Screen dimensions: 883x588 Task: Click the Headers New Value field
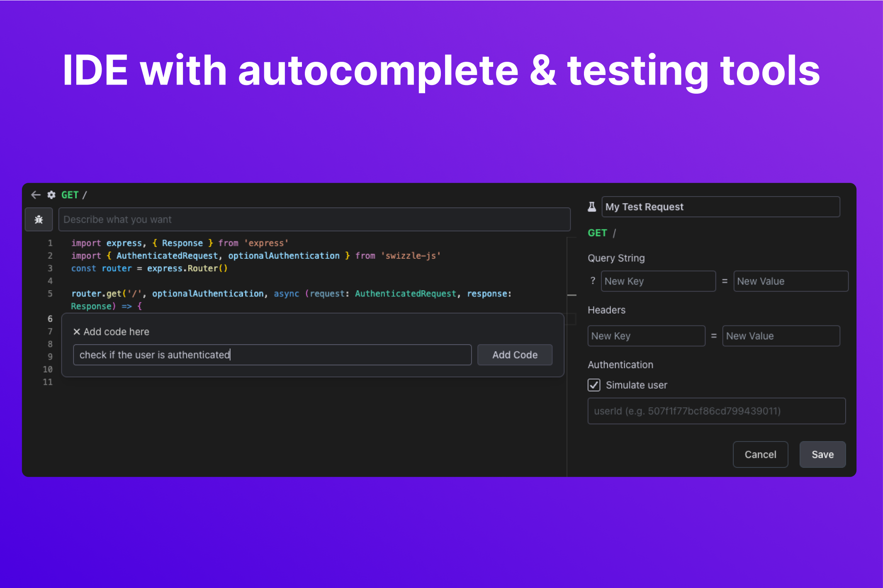(781, 336)
